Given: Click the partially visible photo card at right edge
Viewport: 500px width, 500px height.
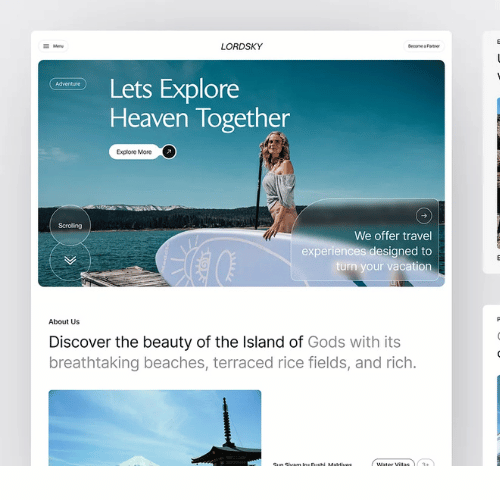Looking at the screenshot, I should (498, 173).
